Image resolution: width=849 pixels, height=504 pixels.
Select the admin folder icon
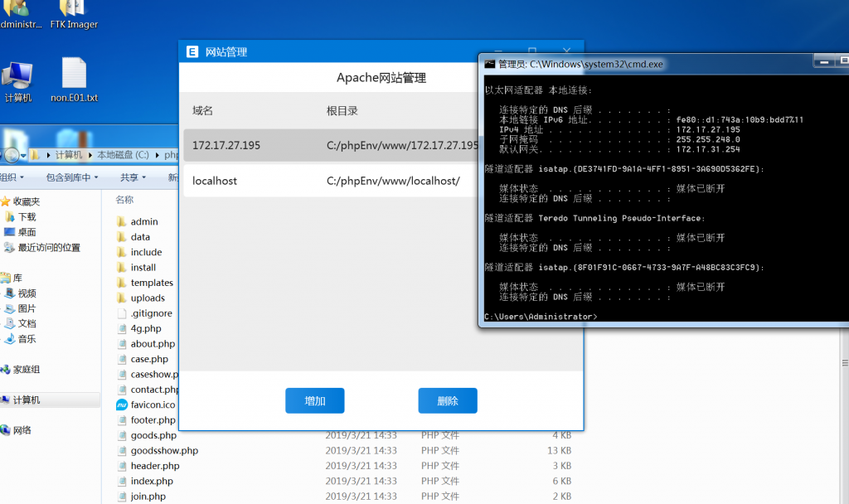coord(121,221)
